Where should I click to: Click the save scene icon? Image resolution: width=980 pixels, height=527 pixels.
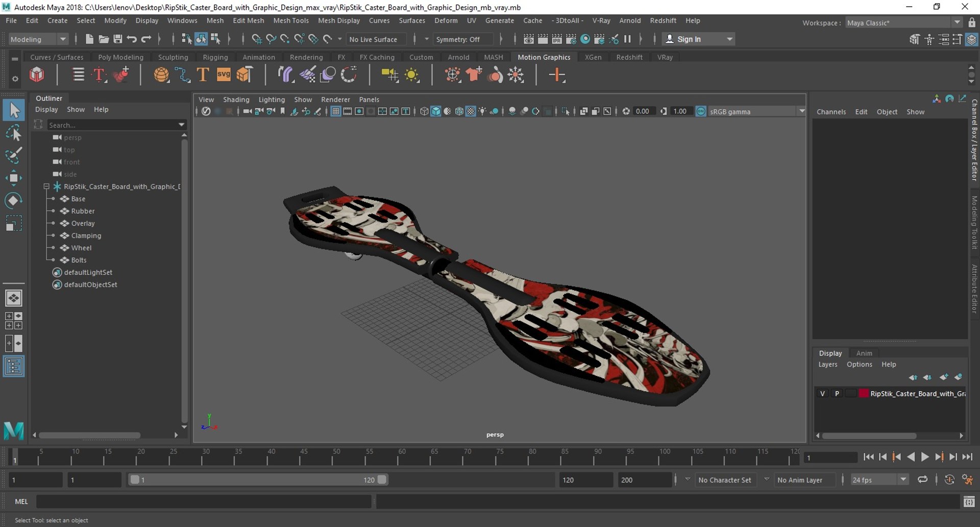(117, 39)
